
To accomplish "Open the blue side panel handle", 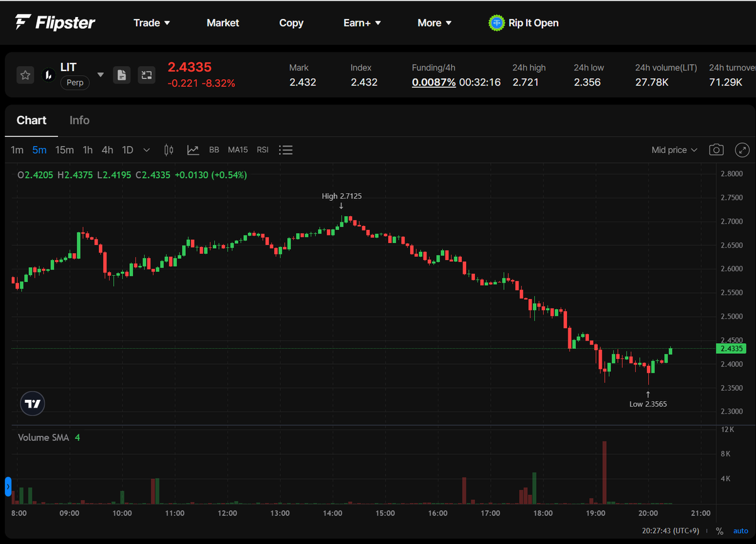I will (8, 486).
